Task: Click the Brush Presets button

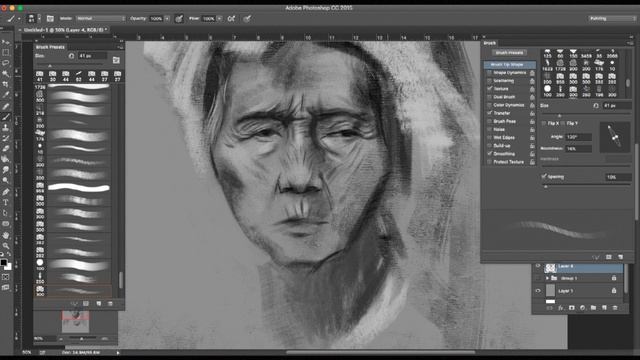Action: click(x=509, y=53)
